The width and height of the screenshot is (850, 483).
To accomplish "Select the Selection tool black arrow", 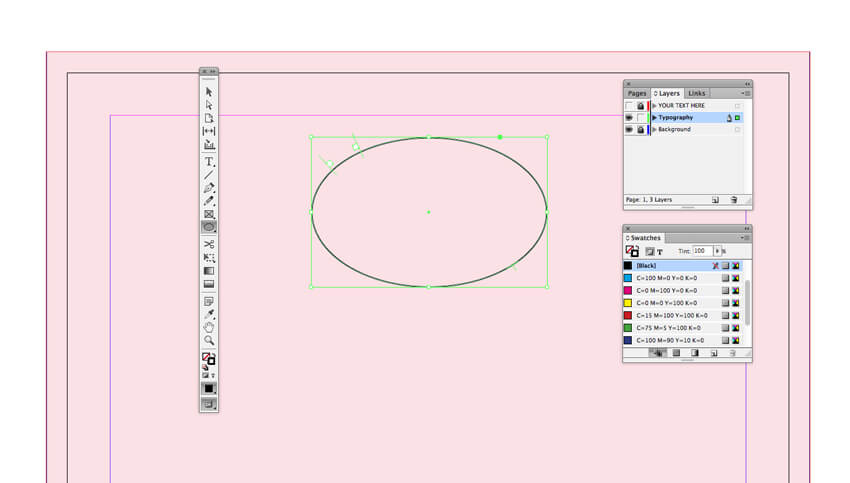I will 209,92.
